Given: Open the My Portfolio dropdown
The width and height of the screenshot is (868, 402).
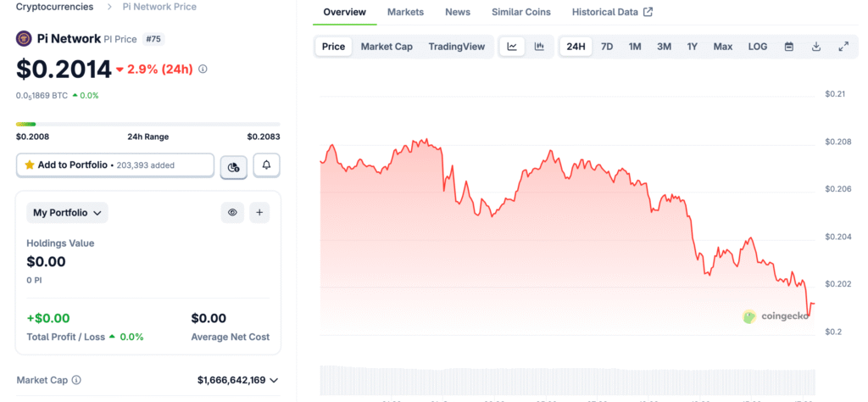Looking at the screenshot, I should [x=67, y=213].
